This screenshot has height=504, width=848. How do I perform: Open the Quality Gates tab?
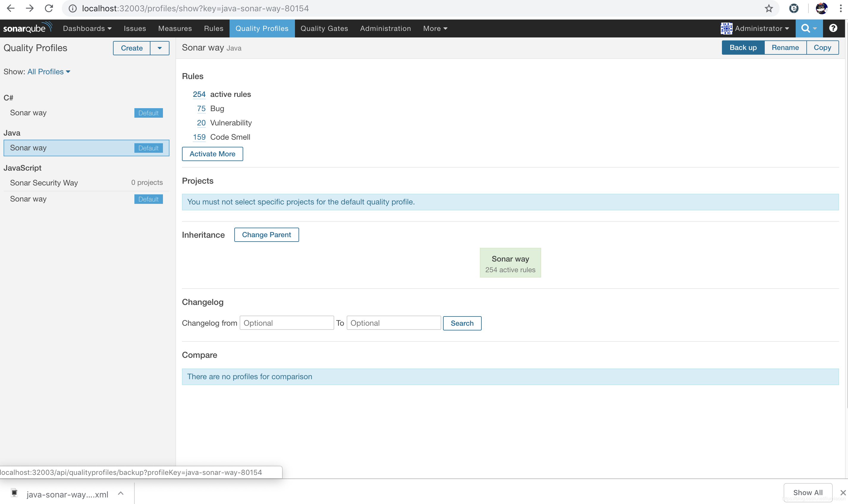click(x=324, y=28)
